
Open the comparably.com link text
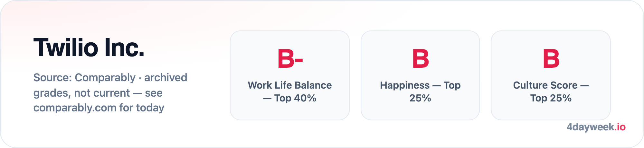75,108
